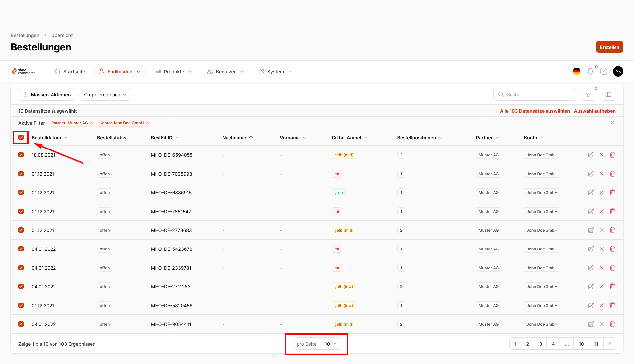This screenshot has height=364, width=634.
Task: Open the column visibility icon
Action: [x=608, y=95]
